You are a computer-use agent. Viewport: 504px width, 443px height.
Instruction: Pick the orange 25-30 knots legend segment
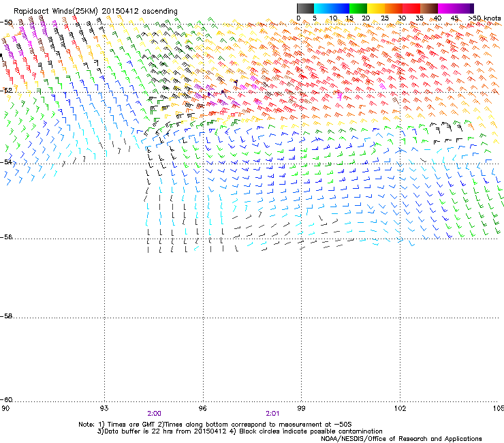point(394,8)
